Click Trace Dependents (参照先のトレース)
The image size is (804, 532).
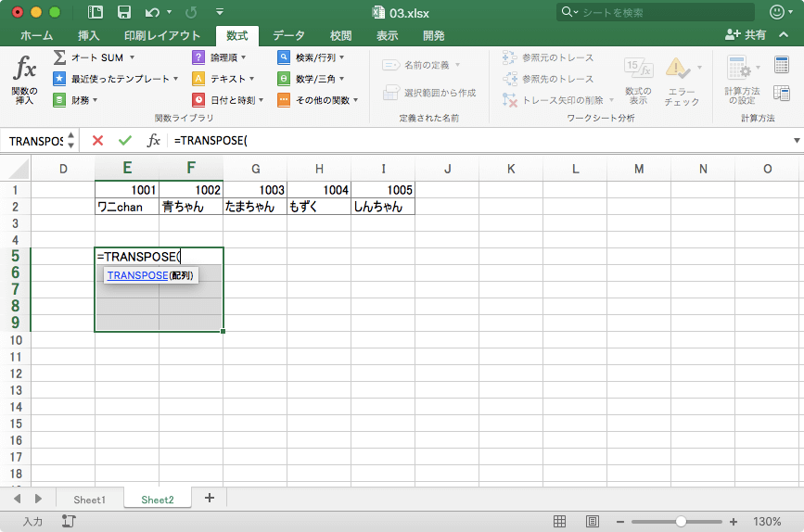pyautogui.click(x=548, y=79)
